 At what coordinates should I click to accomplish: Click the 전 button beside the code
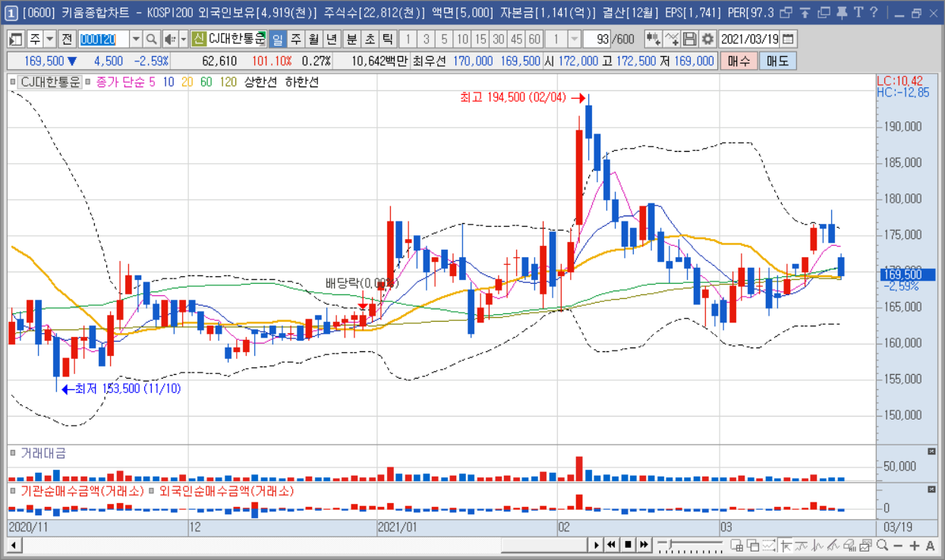[x=67, y=39]
